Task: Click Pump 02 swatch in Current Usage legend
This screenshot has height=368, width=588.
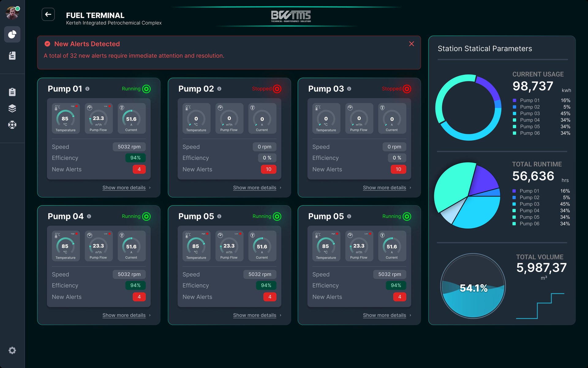Action: coord(514,107)
